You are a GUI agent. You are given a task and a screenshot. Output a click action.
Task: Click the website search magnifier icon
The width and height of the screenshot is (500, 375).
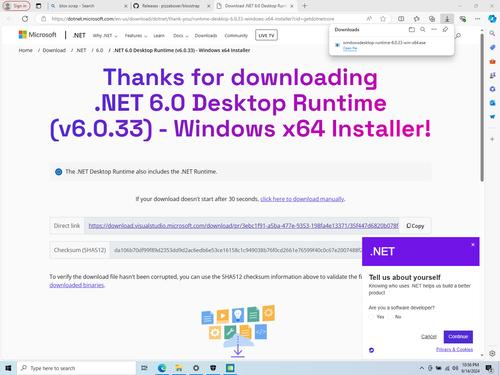(458, 35)
